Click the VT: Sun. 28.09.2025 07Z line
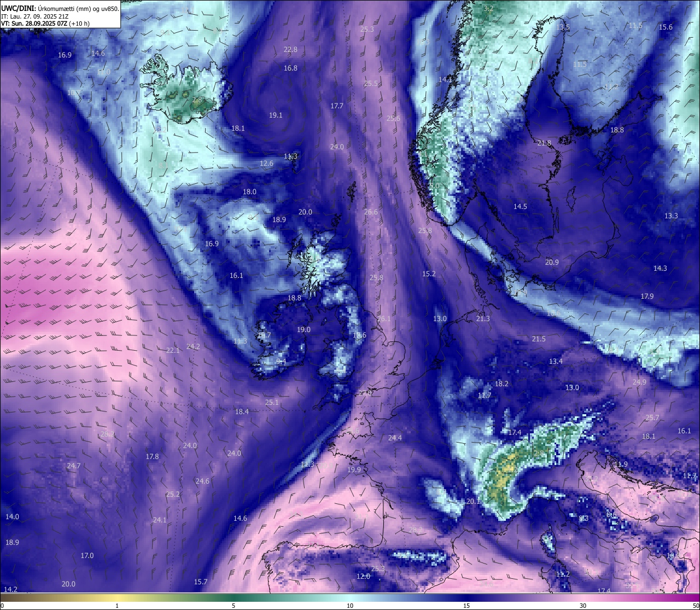 (45, 24)
